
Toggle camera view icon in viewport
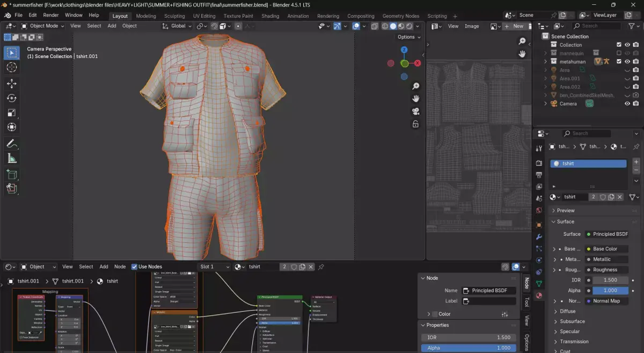[415, 111]
